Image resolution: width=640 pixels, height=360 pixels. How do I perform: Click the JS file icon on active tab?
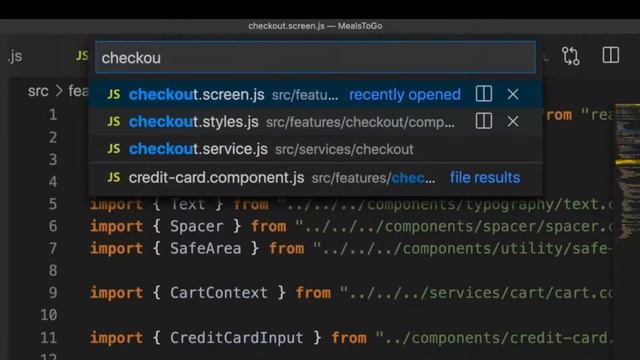pyautogui.click(x=82, y=56)
